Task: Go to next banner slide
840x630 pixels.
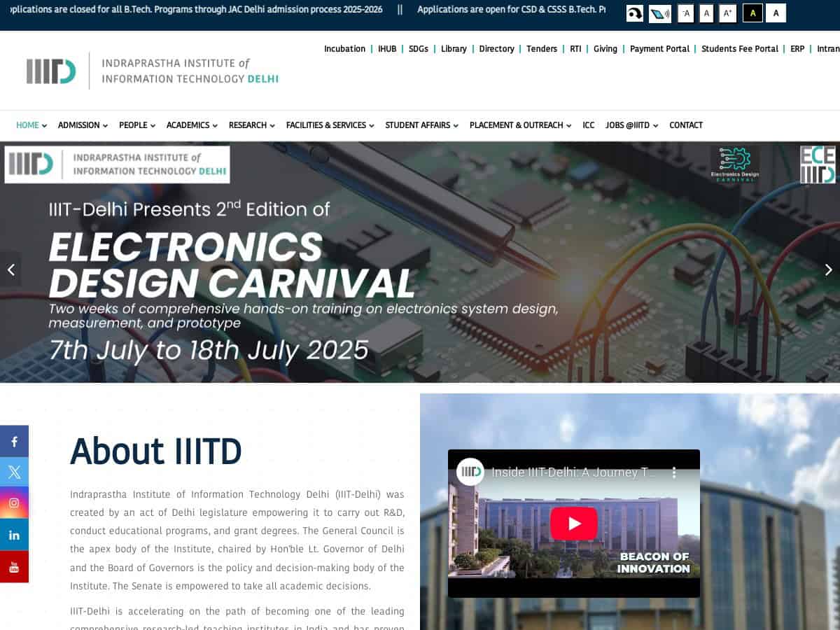Action: (829, 269)
